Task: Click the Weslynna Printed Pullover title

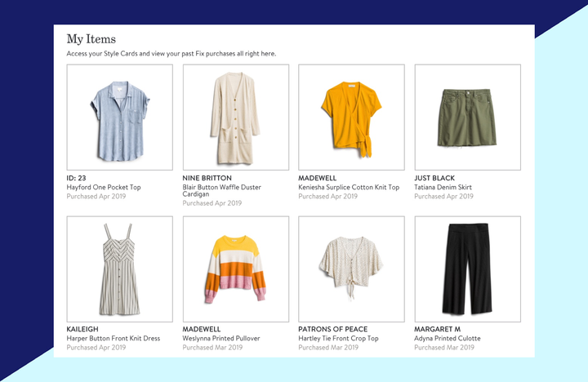Action: click(x=221, y=338)
